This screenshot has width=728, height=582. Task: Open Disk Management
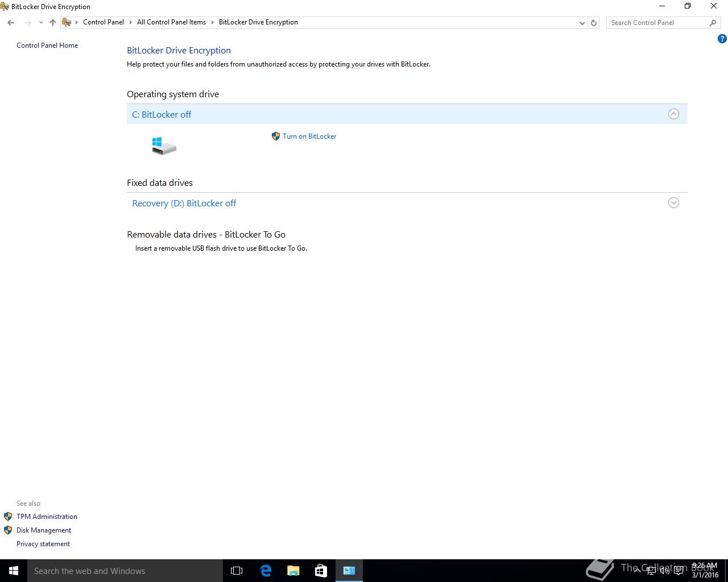point(44,530)
